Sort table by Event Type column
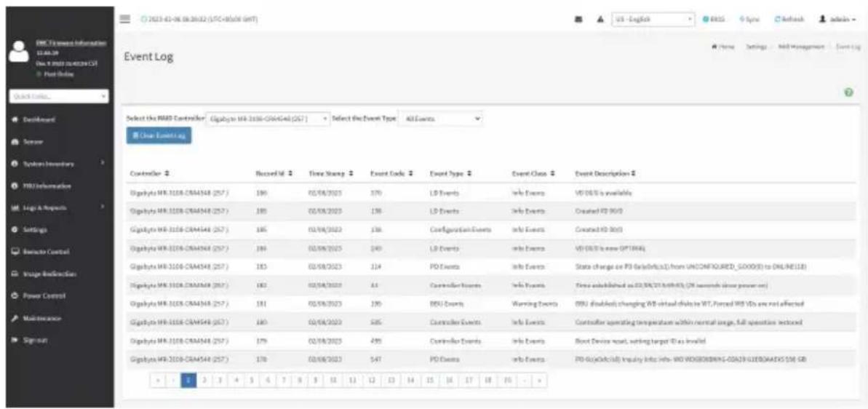 [x=450, y=173]
